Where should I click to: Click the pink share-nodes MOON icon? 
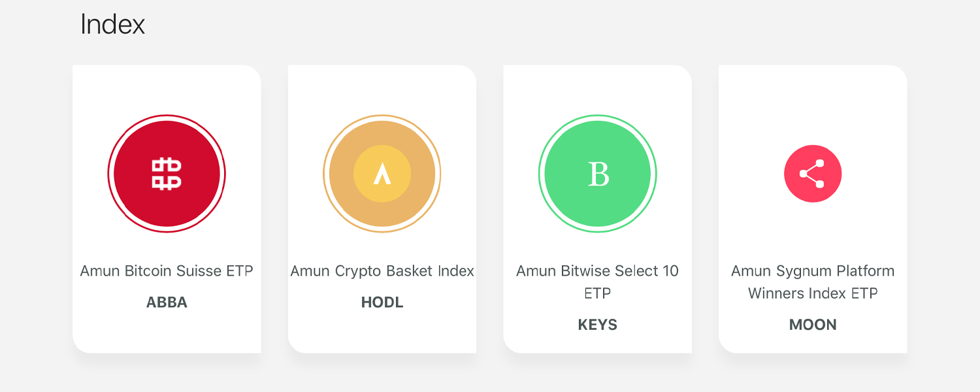[x=813, y=174]
